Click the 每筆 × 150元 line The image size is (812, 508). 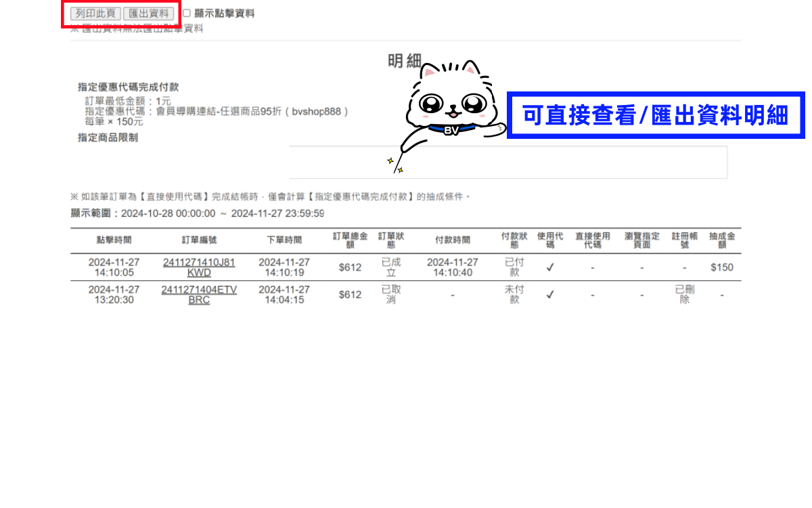coord(114,122)
